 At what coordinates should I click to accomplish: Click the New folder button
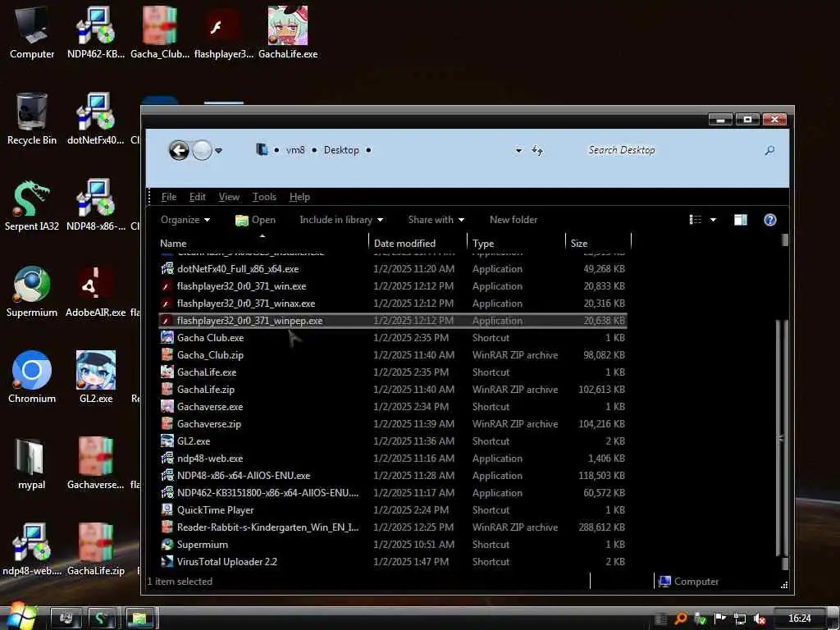click(514, 220)
